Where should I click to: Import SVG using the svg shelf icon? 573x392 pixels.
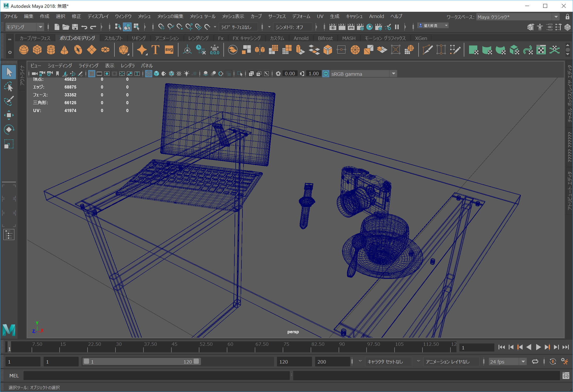coord(169,50)
